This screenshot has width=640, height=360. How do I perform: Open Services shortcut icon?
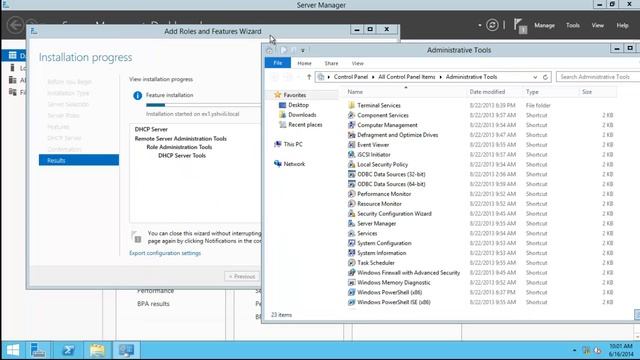coord(351,233)
